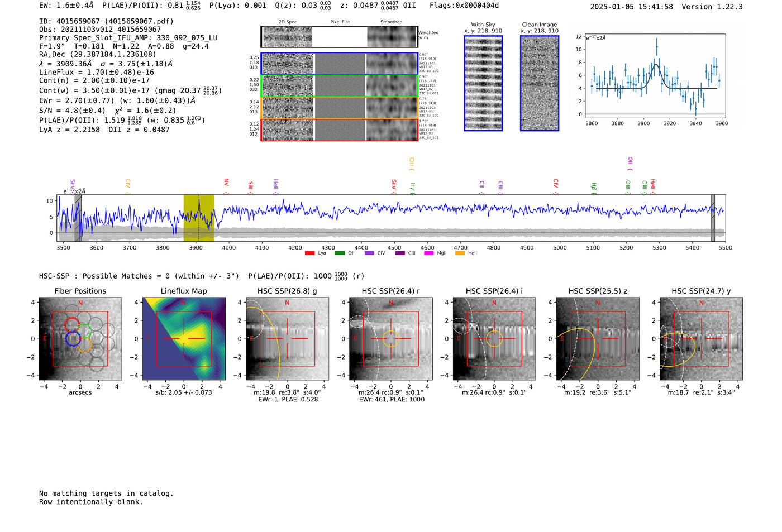Select the blue-bordered 2D fiber spectrum row
782x532 pixels.
point(339,64)
